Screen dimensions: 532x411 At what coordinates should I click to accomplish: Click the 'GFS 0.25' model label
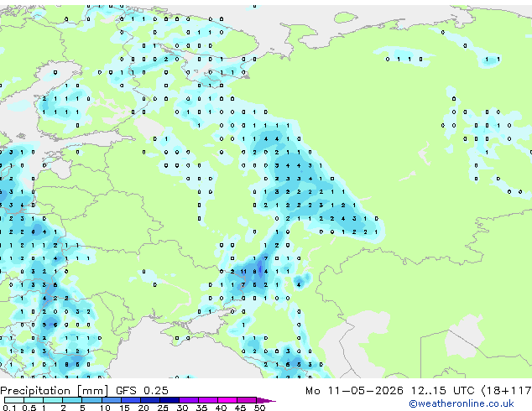pos(142,391)
